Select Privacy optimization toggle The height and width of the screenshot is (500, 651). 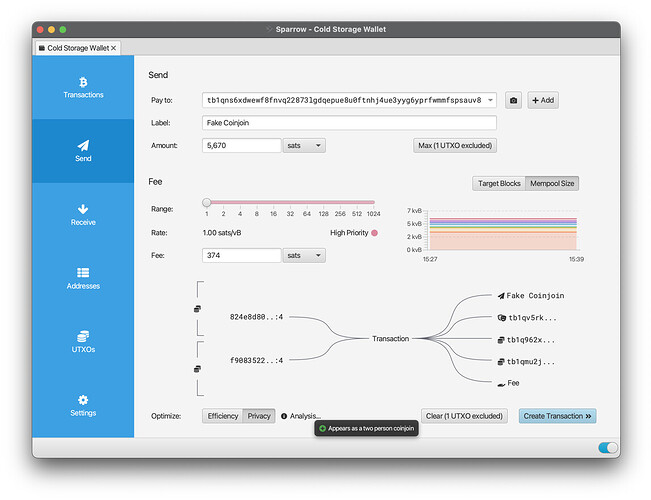click(x=259, y=416)
